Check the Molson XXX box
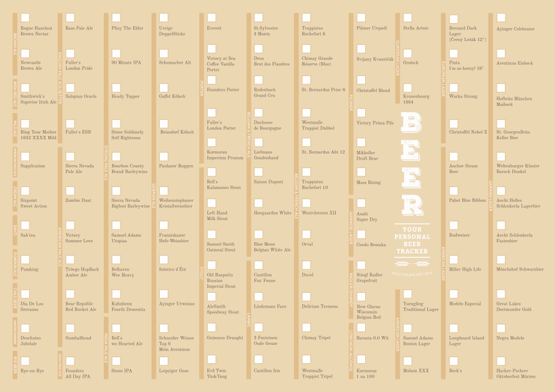The image size is (555, 392). coord(407,361)
